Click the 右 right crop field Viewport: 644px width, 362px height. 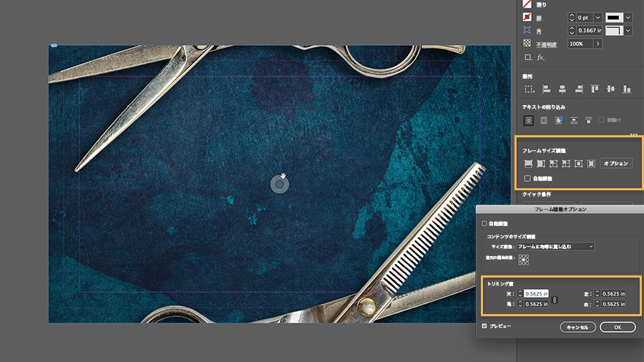[x=614, y=304]
